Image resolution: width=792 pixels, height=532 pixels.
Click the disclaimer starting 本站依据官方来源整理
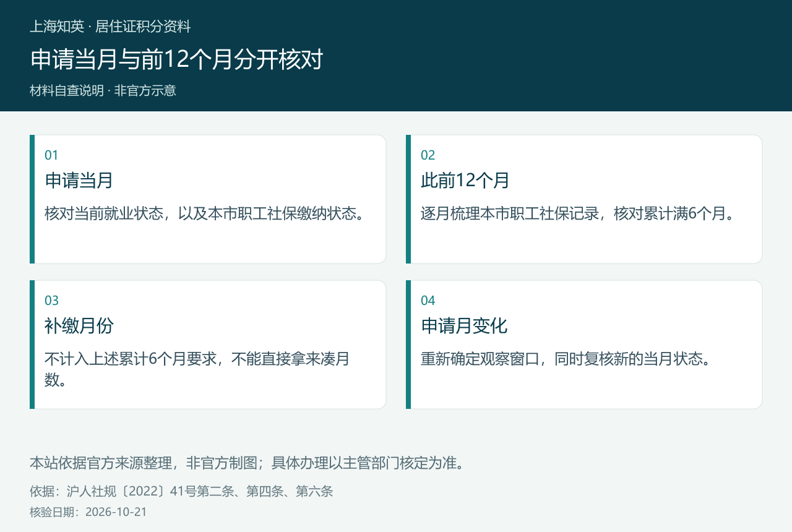(247, 463)
